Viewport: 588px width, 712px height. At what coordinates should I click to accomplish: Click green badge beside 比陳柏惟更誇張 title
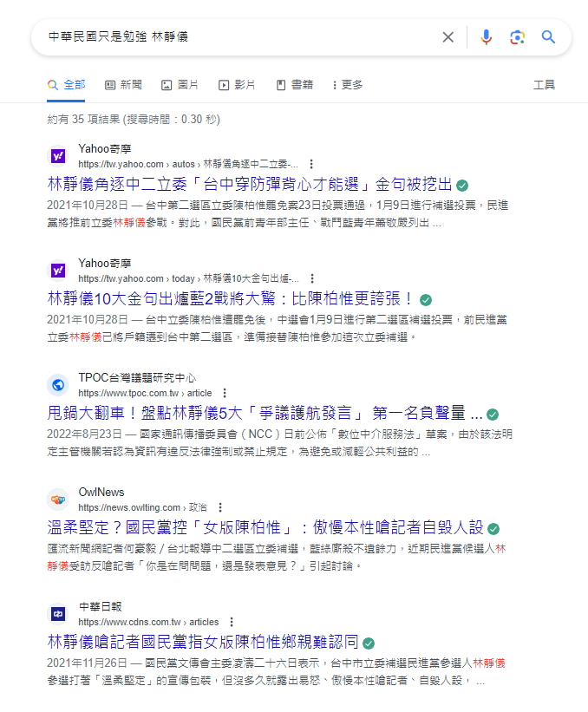pyautogui.click(x=426, y=300)
